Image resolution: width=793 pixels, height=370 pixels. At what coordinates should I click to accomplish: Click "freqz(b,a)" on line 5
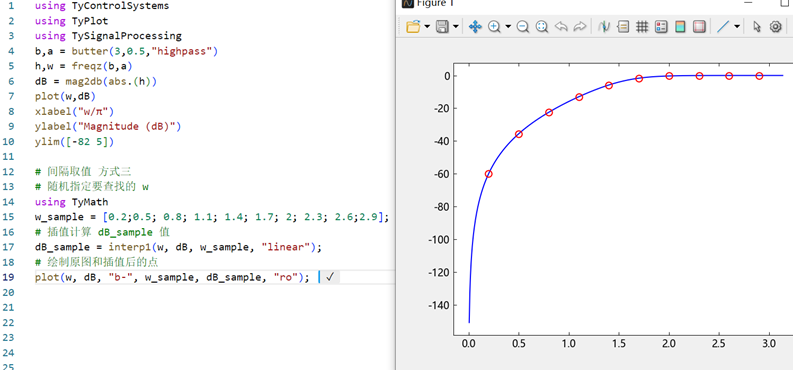pos(102,66)
